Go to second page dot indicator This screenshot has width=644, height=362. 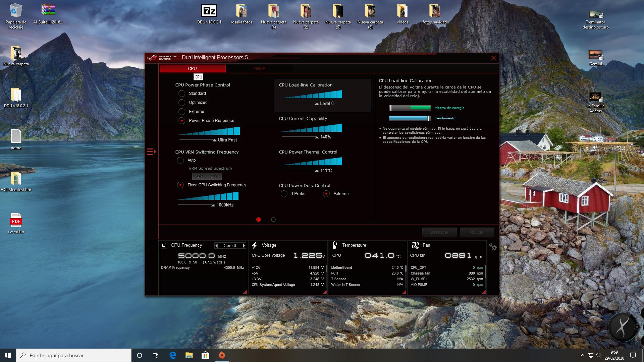[x=273, y=220]
